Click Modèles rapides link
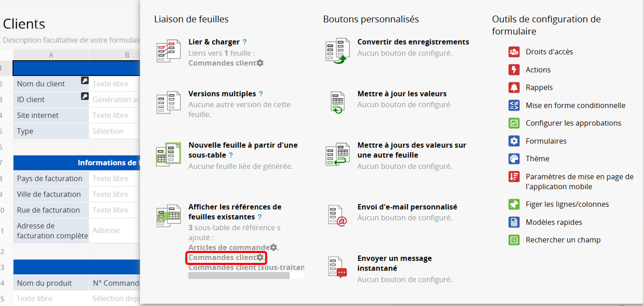The image size is (644, 306). pyautogui.click(x=554, y=222)
